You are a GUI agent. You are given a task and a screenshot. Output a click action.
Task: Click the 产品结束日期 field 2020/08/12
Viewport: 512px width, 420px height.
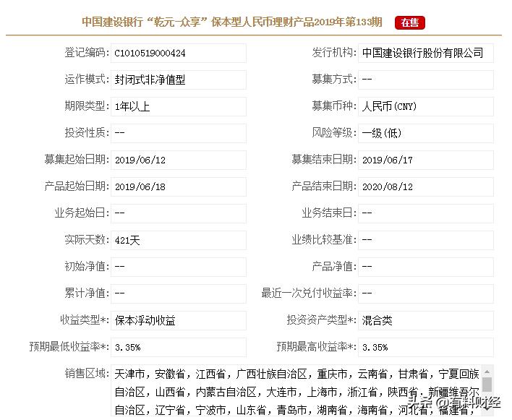(x=426, y=187)
